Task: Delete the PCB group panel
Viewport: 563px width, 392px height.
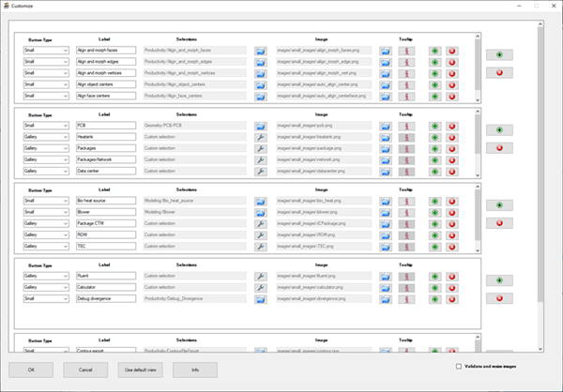Action: 498,147
